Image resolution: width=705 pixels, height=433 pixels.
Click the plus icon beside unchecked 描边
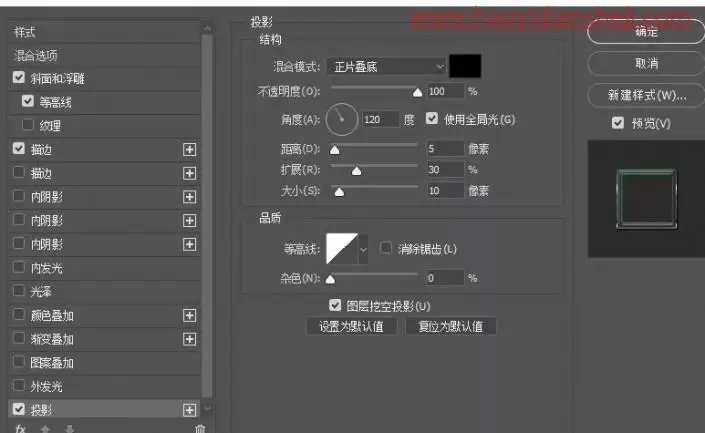pos(189,174)
